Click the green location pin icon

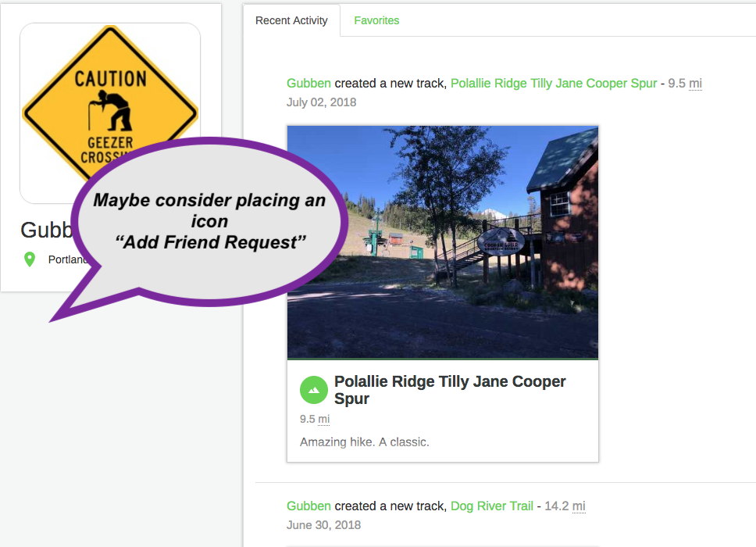pos(30,259)
